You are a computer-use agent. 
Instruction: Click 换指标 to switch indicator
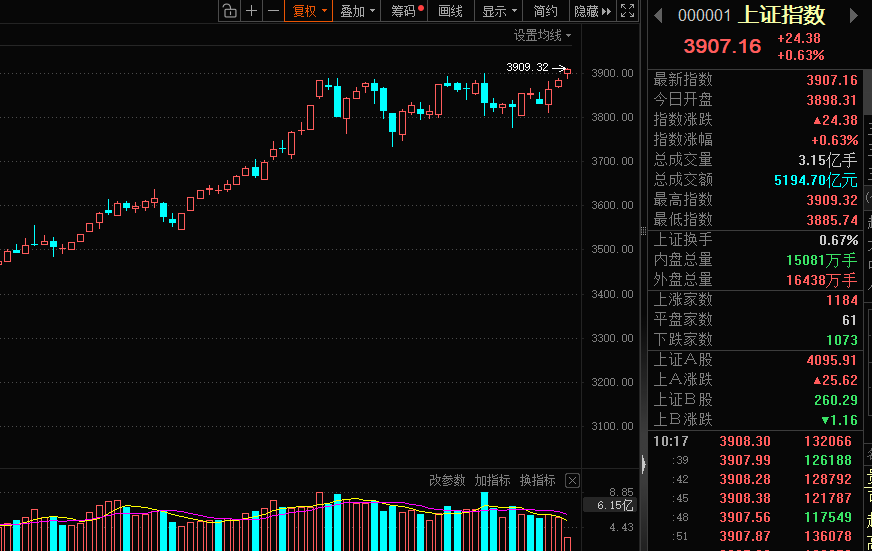click(537, 481)
